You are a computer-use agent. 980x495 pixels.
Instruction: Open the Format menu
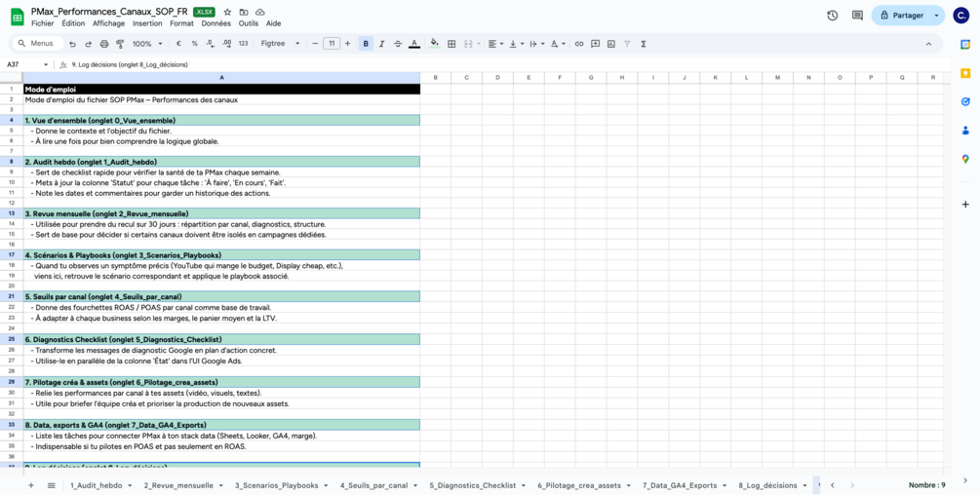(x=182, y=23)
